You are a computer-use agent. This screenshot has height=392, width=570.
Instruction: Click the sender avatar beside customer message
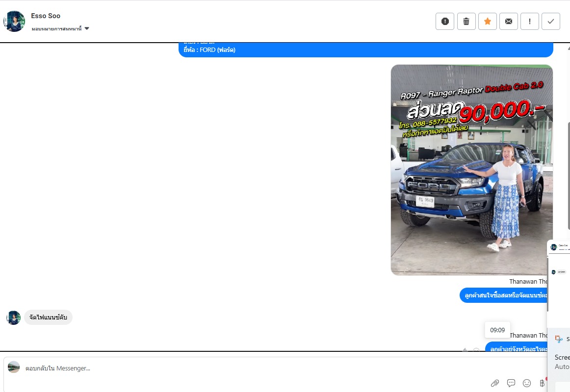(14, 318)
